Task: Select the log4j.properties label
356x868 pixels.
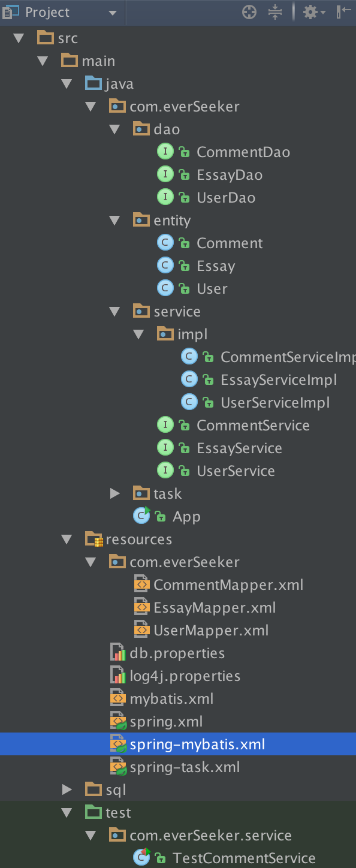Action: (x=185, y=676)
